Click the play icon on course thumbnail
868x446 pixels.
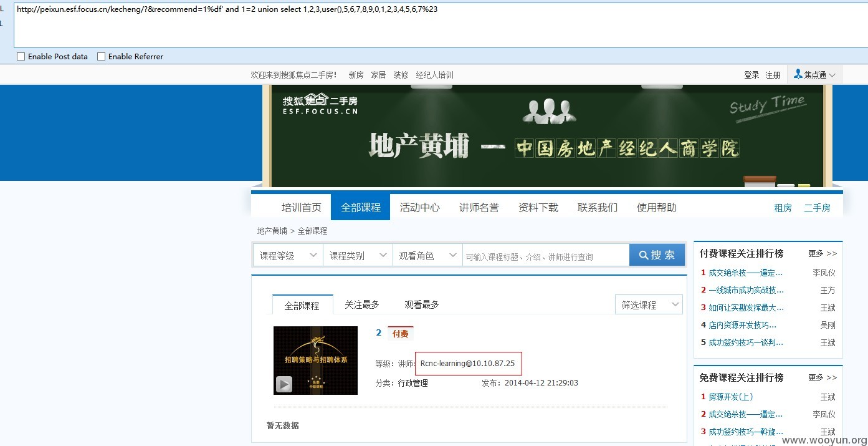tap(284, 384)
